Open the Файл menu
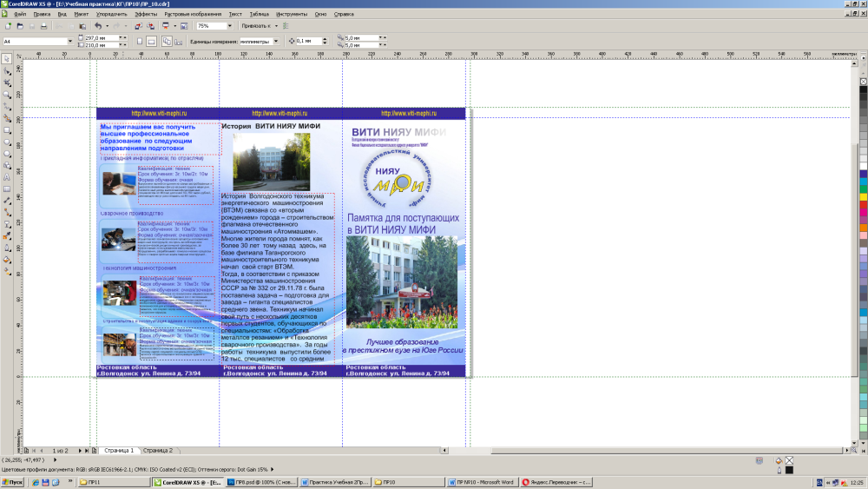The image size is (868, 489). pyautogui.click(x=20, y=14)
